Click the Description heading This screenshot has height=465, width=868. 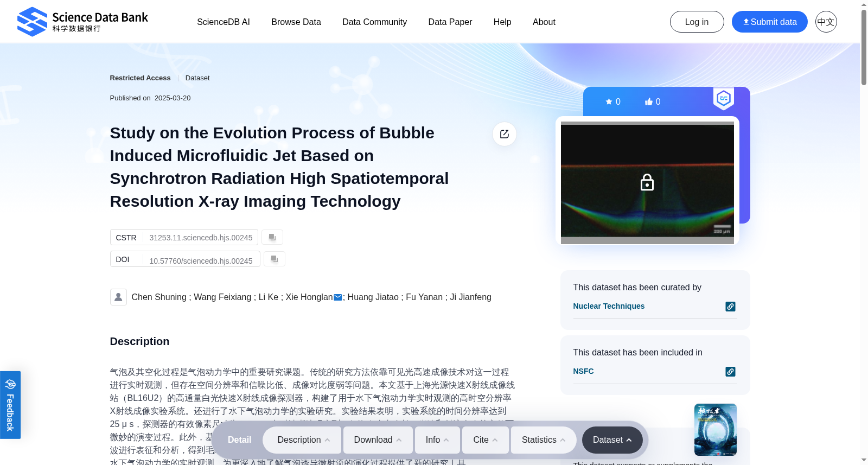pyautogui.click(x=139, y=341)
